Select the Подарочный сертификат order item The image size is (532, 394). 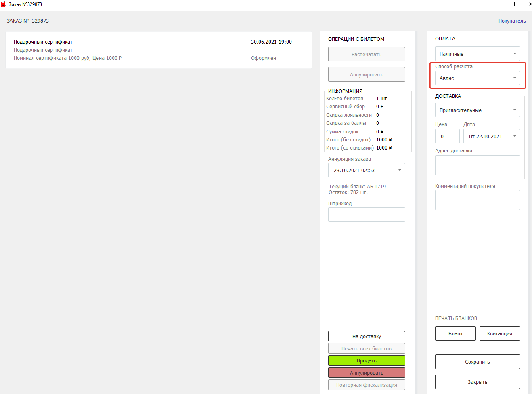[x=159, y=50]
